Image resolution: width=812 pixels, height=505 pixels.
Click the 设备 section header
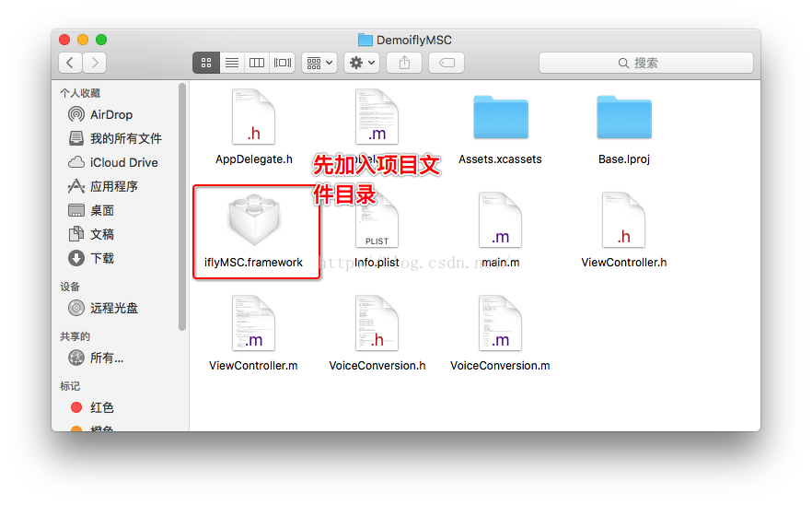(x=70, y=287)
